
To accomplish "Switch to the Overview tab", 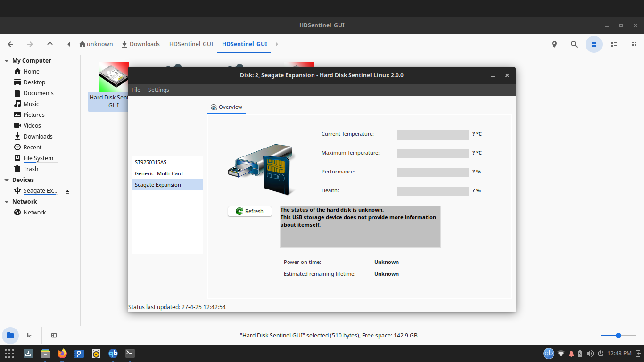I will (x=226, y=107).
